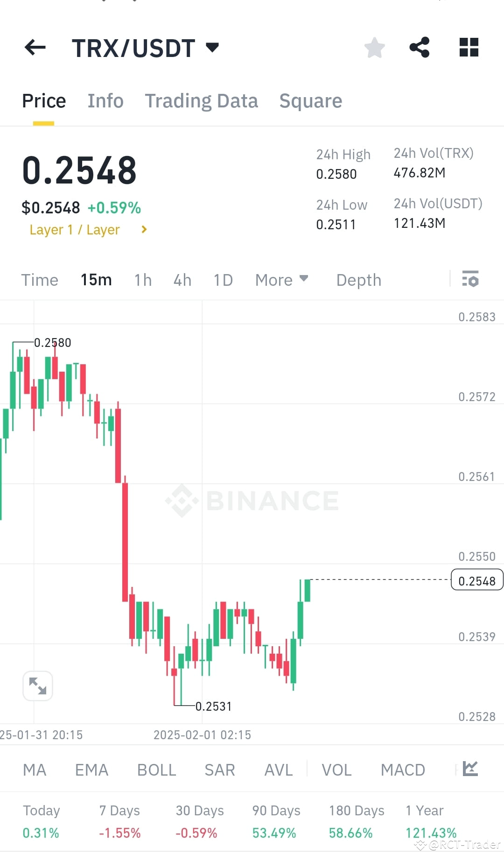Expand the More timeframe dropdown

(281, 279)
